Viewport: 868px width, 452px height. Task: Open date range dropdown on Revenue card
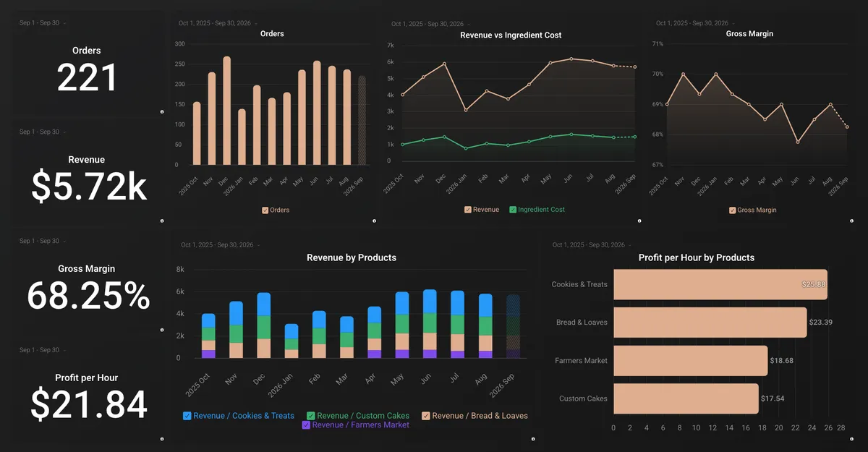[x=43, y=132]
